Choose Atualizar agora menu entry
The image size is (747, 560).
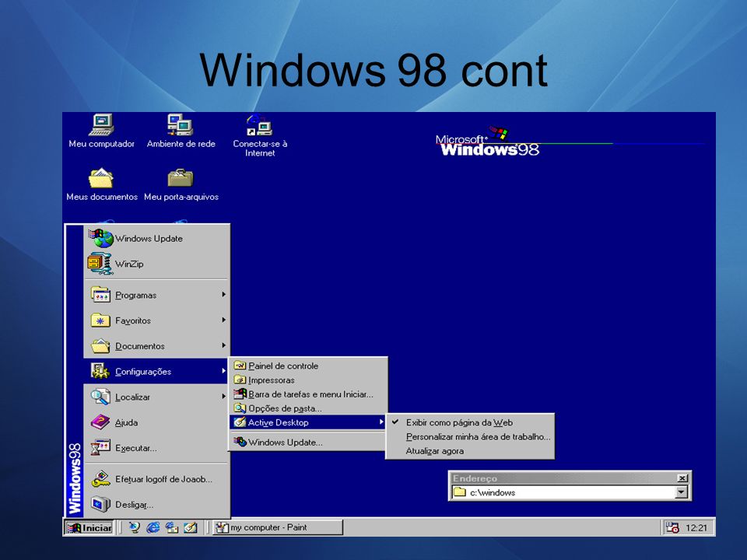point(434,451)
